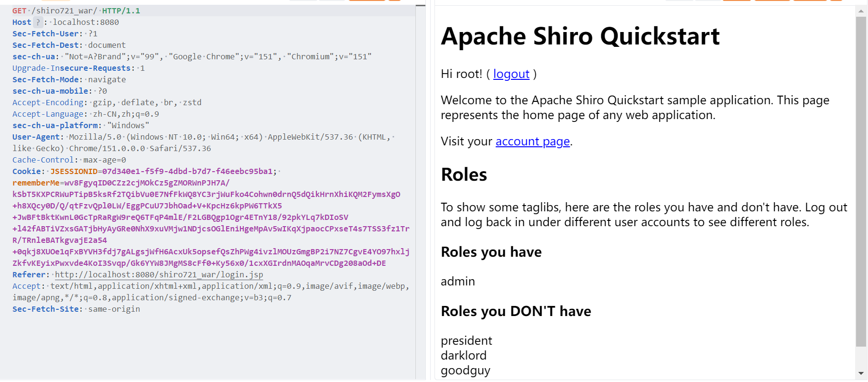Click the question mark icon beside Host
The width and height of the screenshot is (868, 382).
38,22
